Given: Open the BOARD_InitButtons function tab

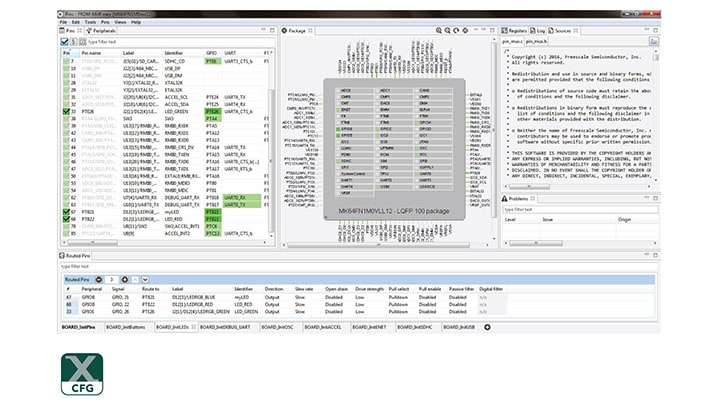Looking at the screenshot, I should point(126,327).
